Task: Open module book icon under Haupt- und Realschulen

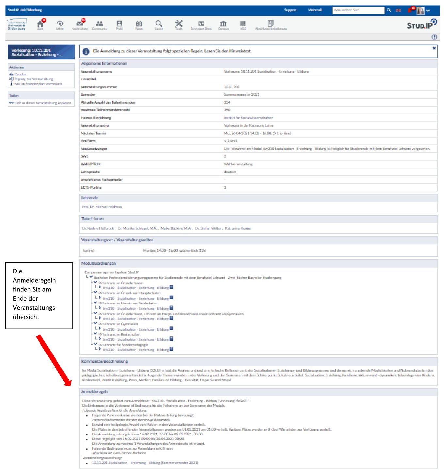Action: [171, 308]
